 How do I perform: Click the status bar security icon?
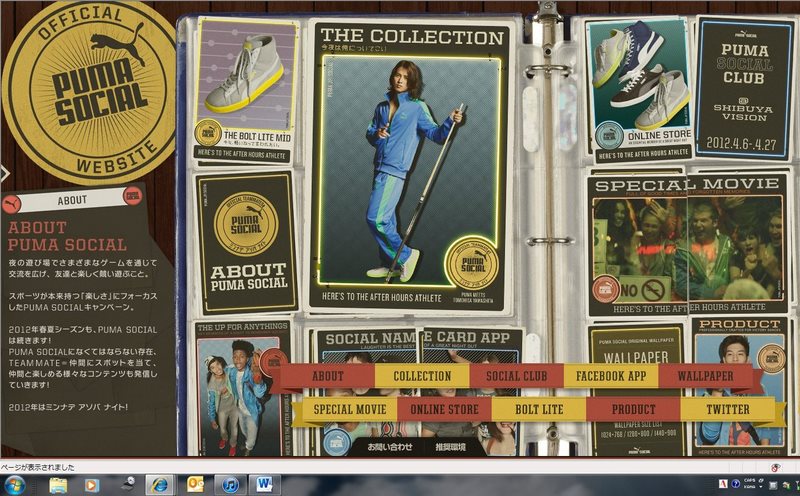click(x=775, y=467)
